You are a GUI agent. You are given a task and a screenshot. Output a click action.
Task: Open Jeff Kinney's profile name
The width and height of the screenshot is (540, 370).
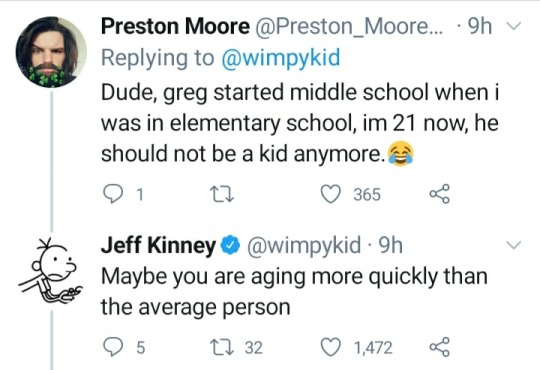pos(158,245)
